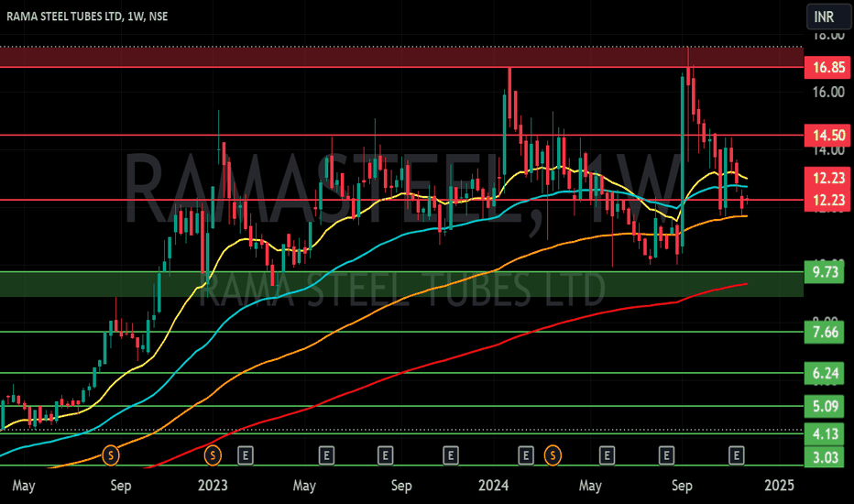Click the RAMA STEEL TUBES LTD, 1W, NSE title
Image resolution: width=854 pixels, height=504 pixels.
[x=87, y=16]
